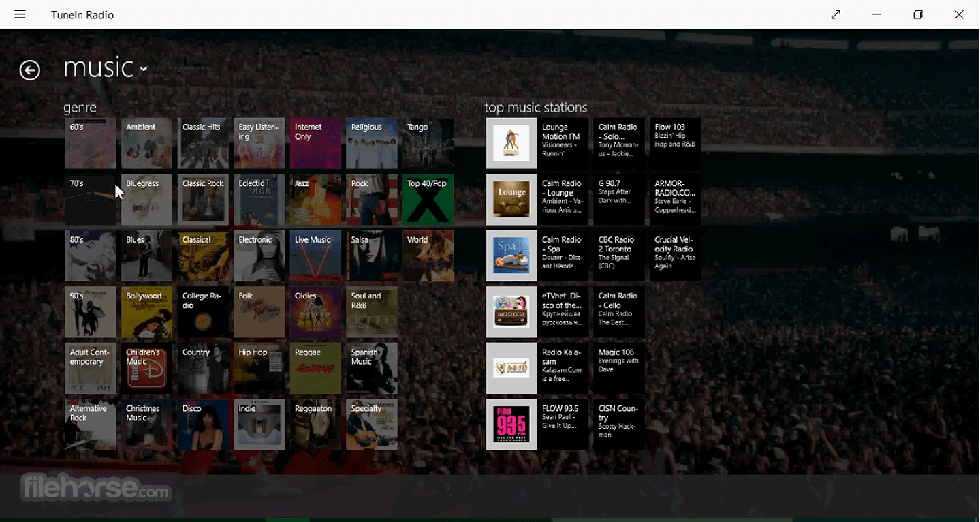The height and width of the screenshot is (522, 980).
Task: Play the FLOW 93.5 station
Action: point(537,425)
